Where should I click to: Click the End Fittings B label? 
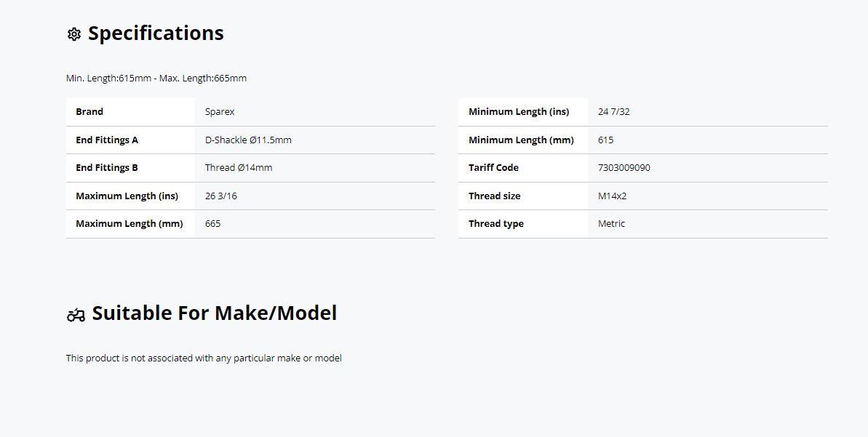107,168
